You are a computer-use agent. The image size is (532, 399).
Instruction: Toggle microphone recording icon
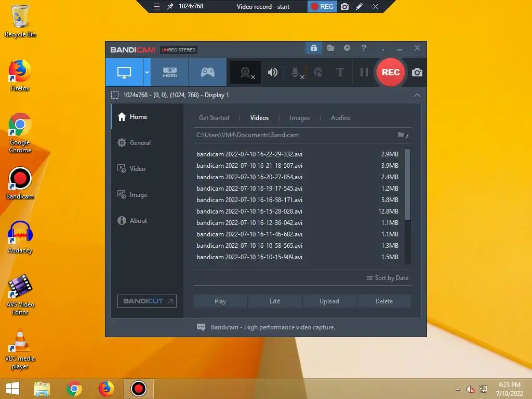coord(296,72)
